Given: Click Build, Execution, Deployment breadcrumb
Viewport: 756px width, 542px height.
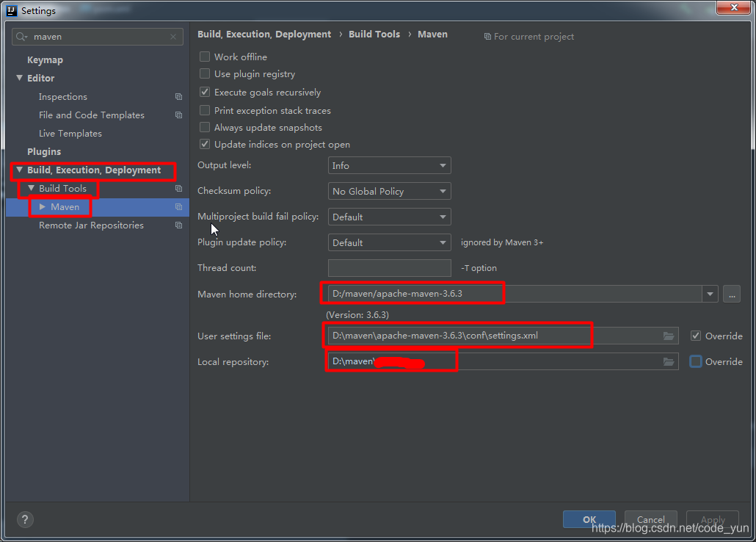Looking at the screenshot, I should tap(264, 35).
